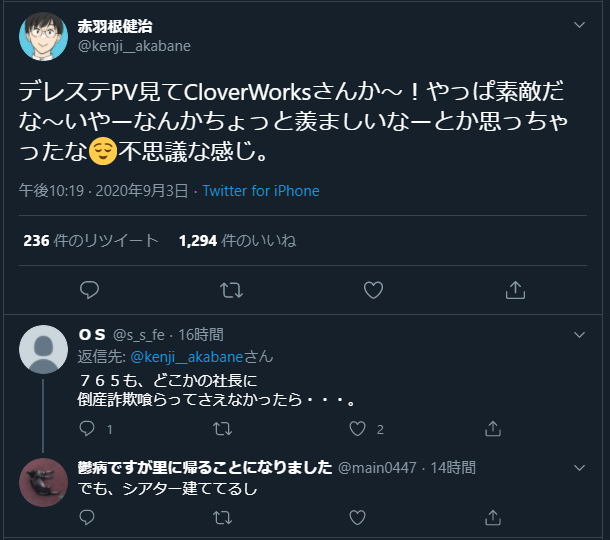This screenshot has height=540, width=610.
Task: Retweet the reply from @s_s_fe
Action: tap(223, 429)
